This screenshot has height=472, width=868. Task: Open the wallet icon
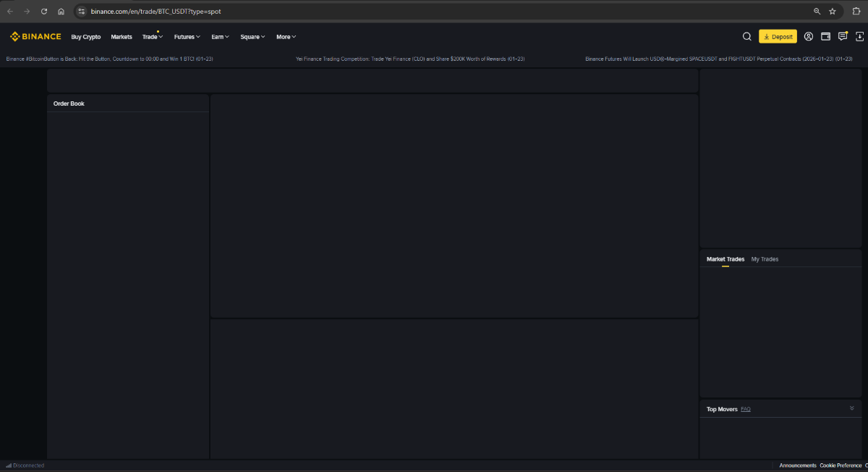pos(825,37)
